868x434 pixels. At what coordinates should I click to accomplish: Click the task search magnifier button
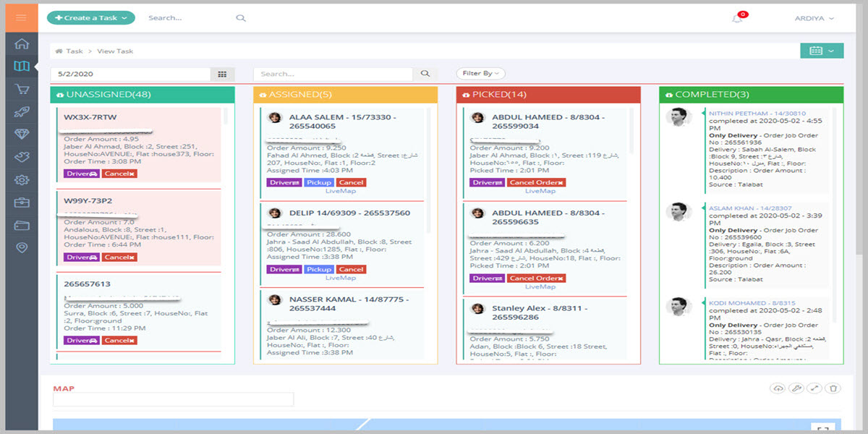click(x=425, y=74)
